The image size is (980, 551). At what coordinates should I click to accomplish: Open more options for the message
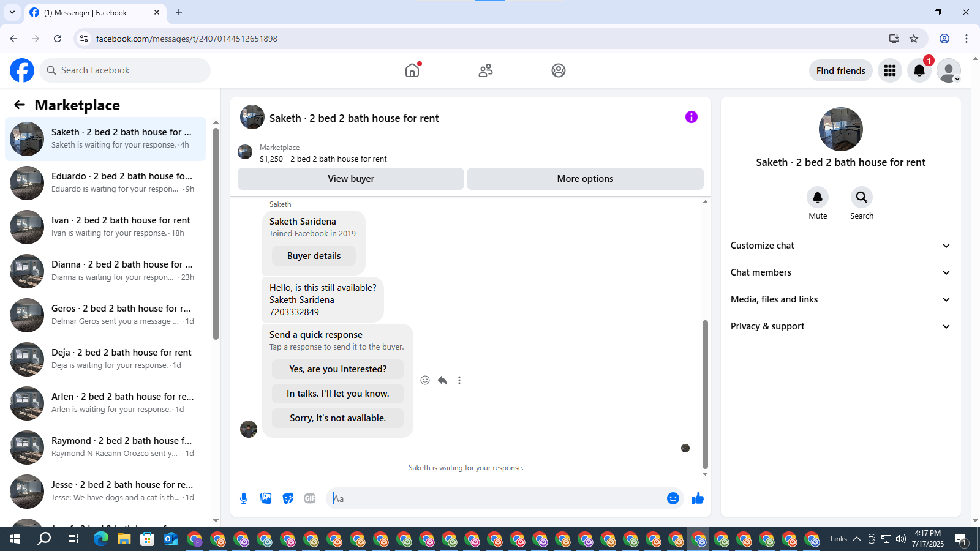coord(459,380)
